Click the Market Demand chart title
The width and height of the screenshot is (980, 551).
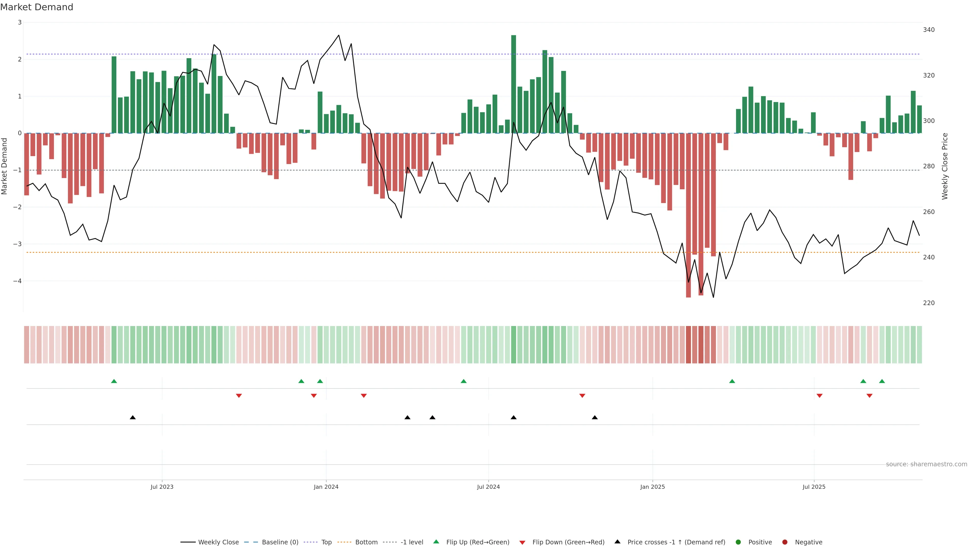pyautogui.click(x=36, y=7)
